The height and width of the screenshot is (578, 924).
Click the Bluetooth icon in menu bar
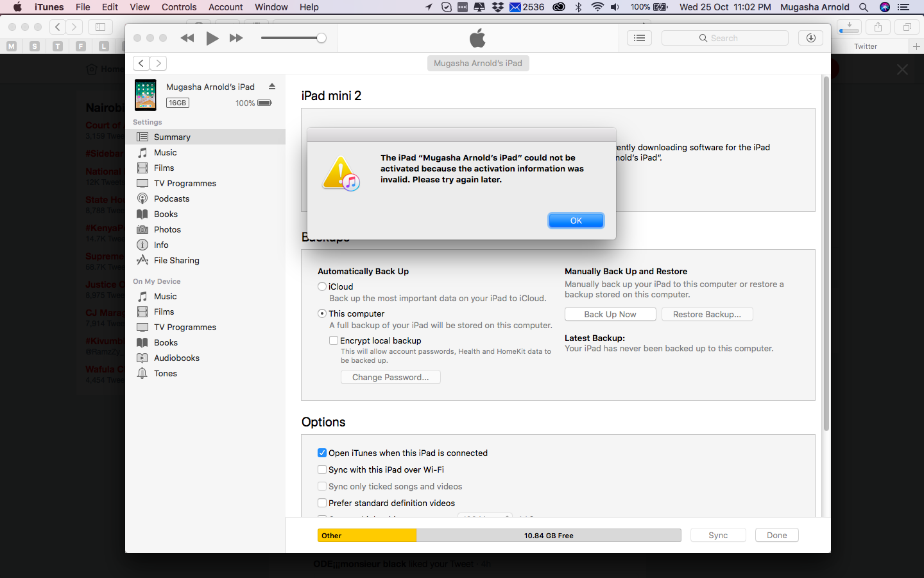pyautogui.click(x=578, y=7)
